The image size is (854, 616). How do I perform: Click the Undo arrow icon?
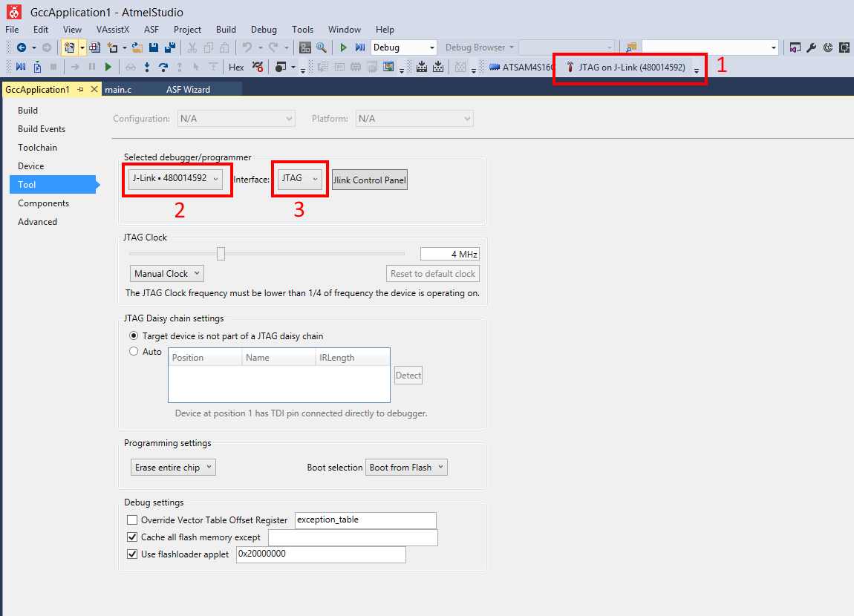pos(247,48)
